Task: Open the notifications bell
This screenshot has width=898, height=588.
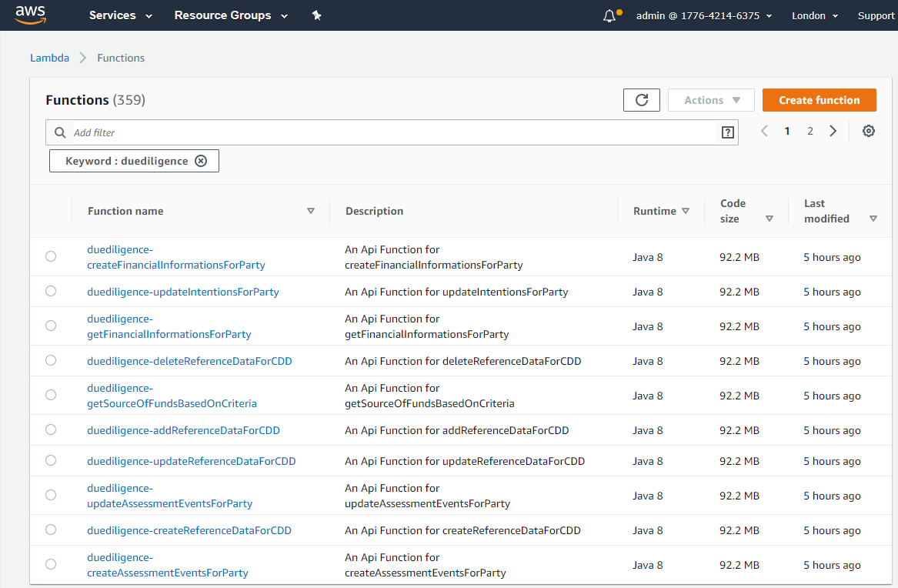Action: coord(609,15)
